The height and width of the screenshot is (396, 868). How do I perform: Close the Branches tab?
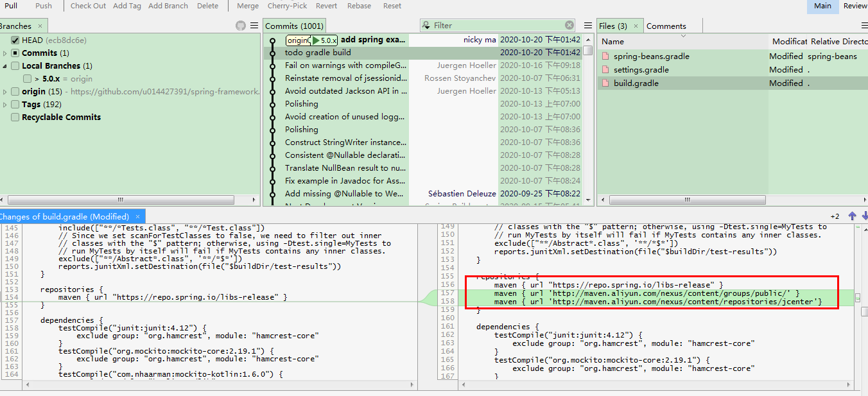40,26
